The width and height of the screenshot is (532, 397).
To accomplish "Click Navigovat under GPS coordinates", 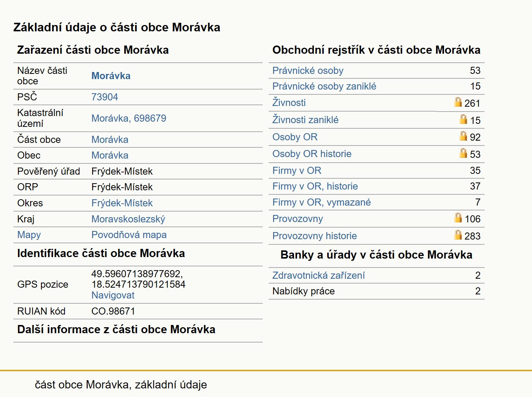I will (113, 295).
